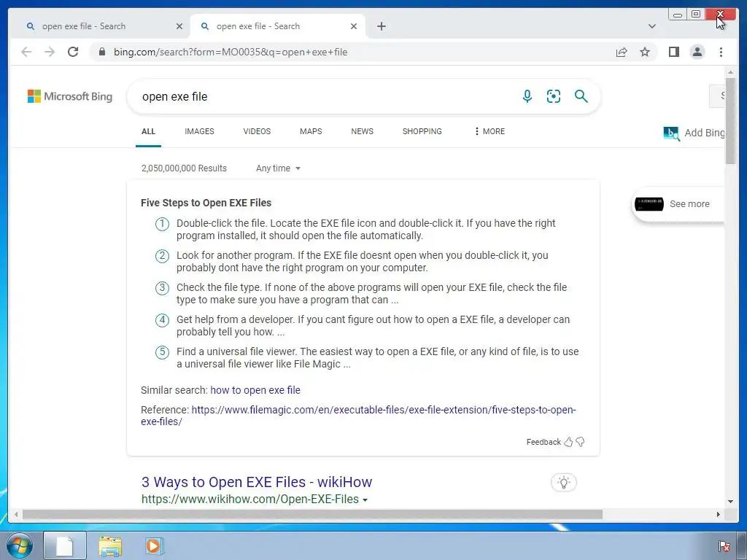Open Windows Explorer from taskbar
The height and width of the screenshot is (560, 747).
tap(110, 546)
